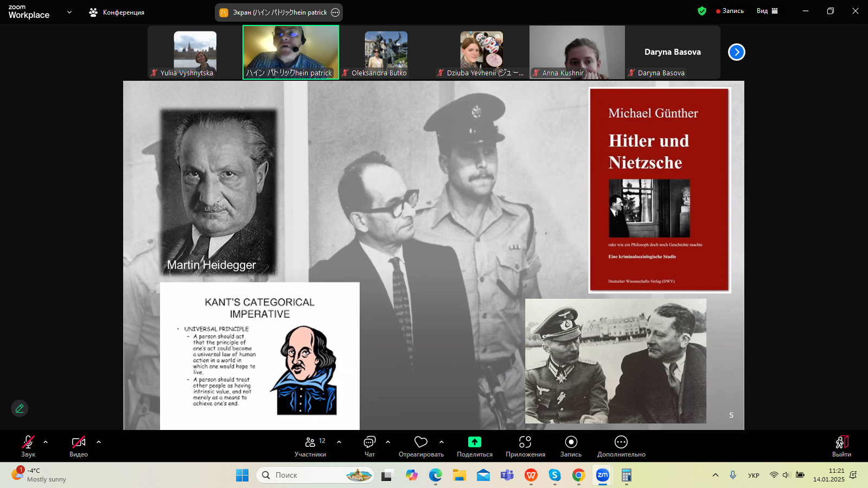Click the annotation pencil icon
Viewport: 868px width, 488px height.
pyautogui.click(x=20, y=408)
